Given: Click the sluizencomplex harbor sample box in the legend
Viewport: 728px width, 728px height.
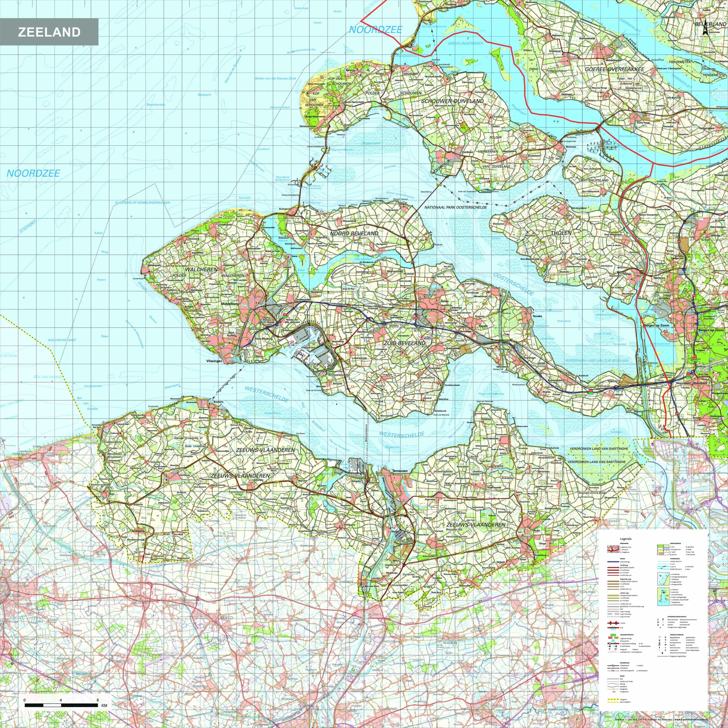Looking at the screenshot, I should (x=663, y=597).
